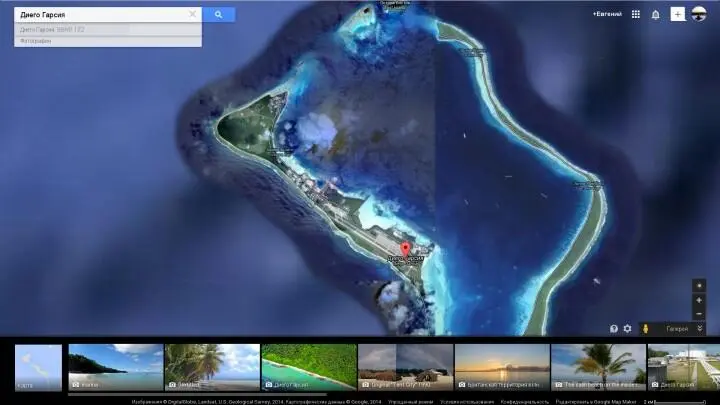Open the Tent City 1980 photo thumbnail

(403, 367)
